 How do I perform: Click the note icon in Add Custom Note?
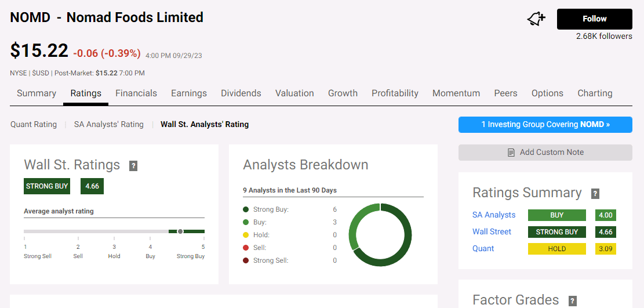pos(511,153)
